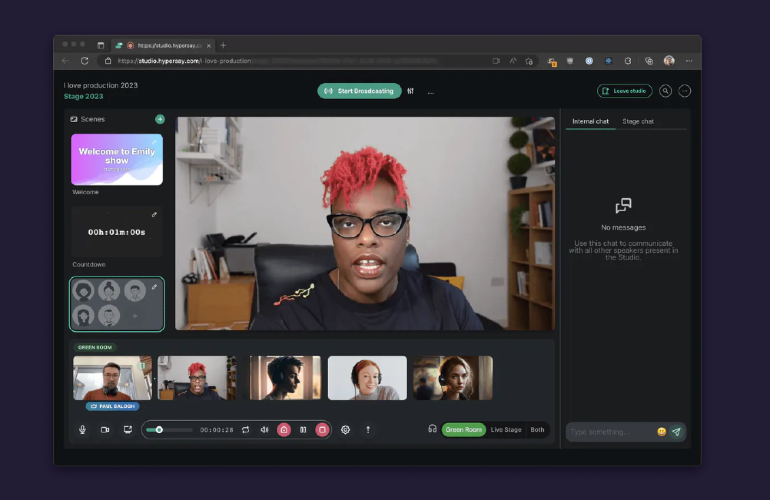The height and width of the screenshot is (500, 770).
Task: Select Live Stage audio monitoring option
Action: click(506, 430)
